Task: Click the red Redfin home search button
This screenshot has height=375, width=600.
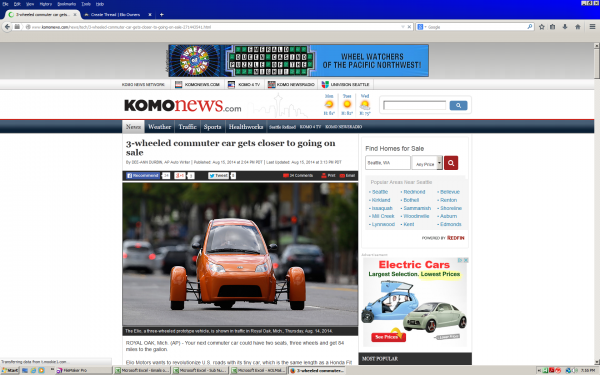Action: click(x=451, y=163)
